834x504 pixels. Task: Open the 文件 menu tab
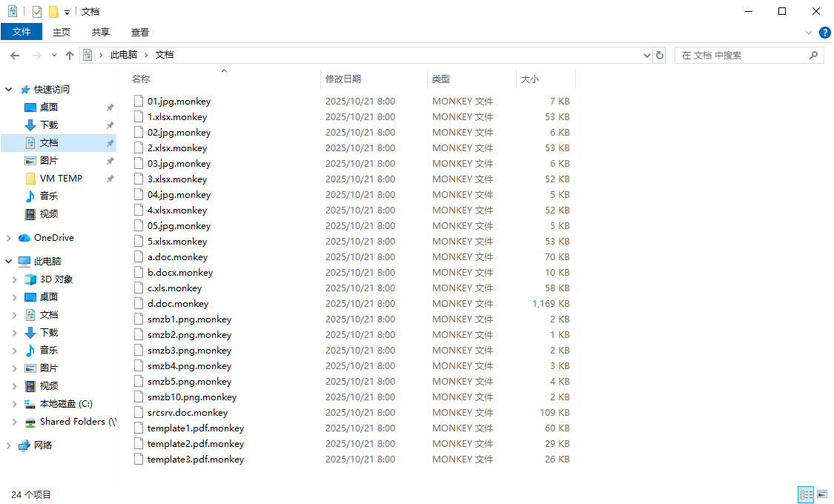[x=21, y=32]
